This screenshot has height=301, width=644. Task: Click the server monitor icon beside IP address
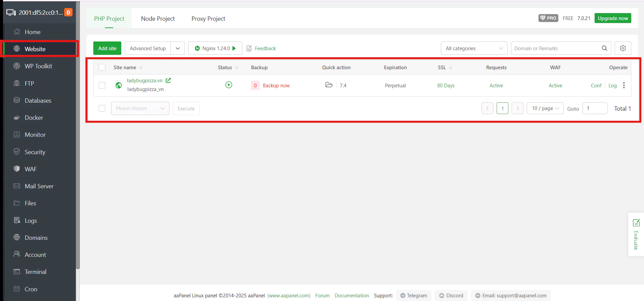click(11, 12)
